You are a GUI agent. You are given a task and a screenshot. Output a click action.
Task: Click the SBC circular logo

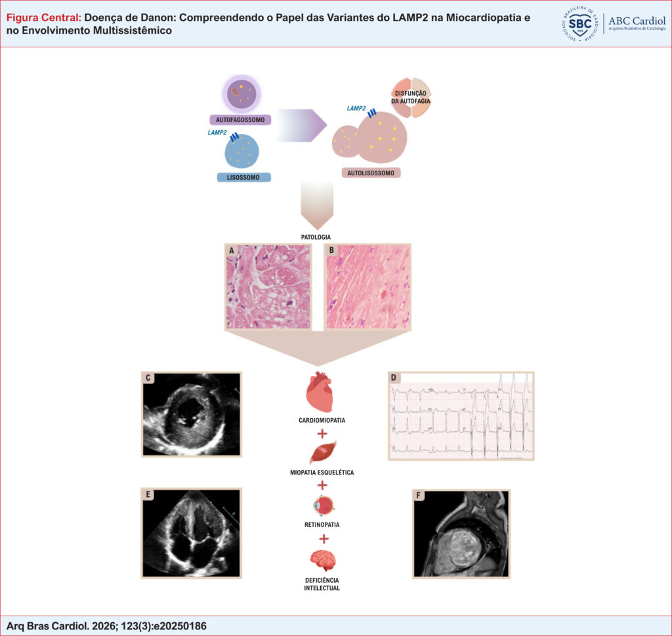coord(579,24)
